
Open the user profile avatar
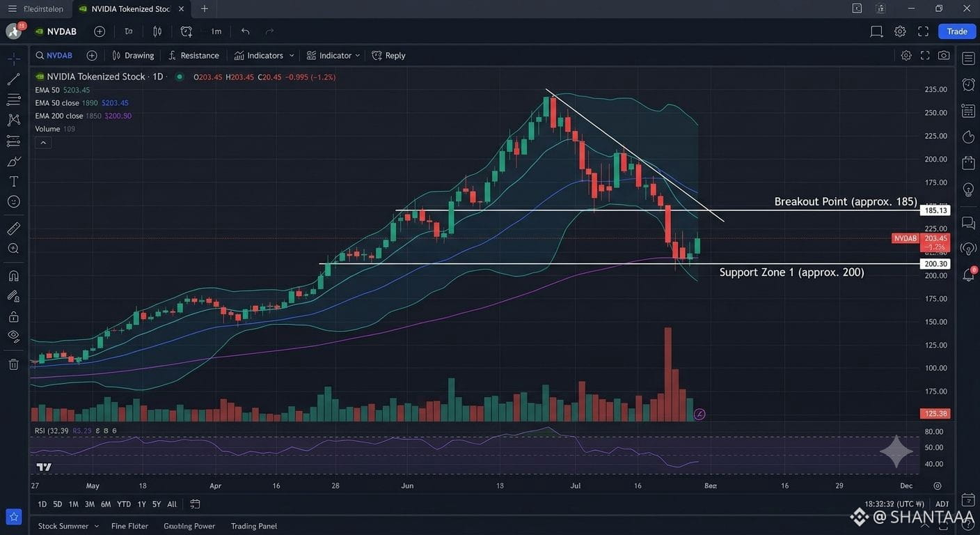tap(14, 31)
